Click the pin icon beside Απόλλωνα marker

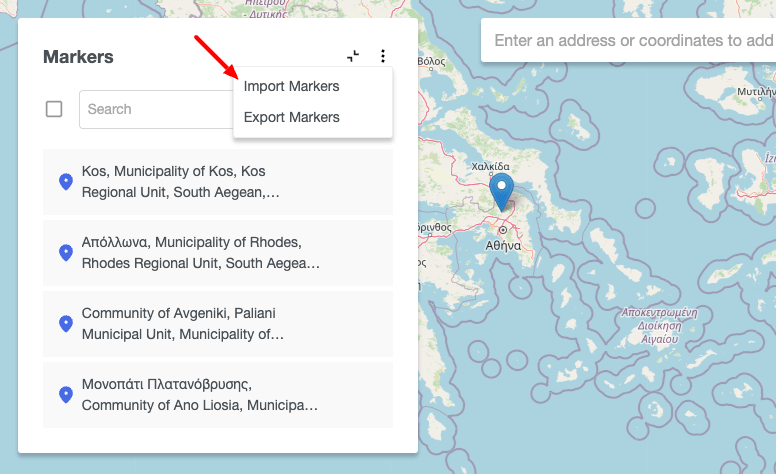pyautogui.click(x=66, y=253)
